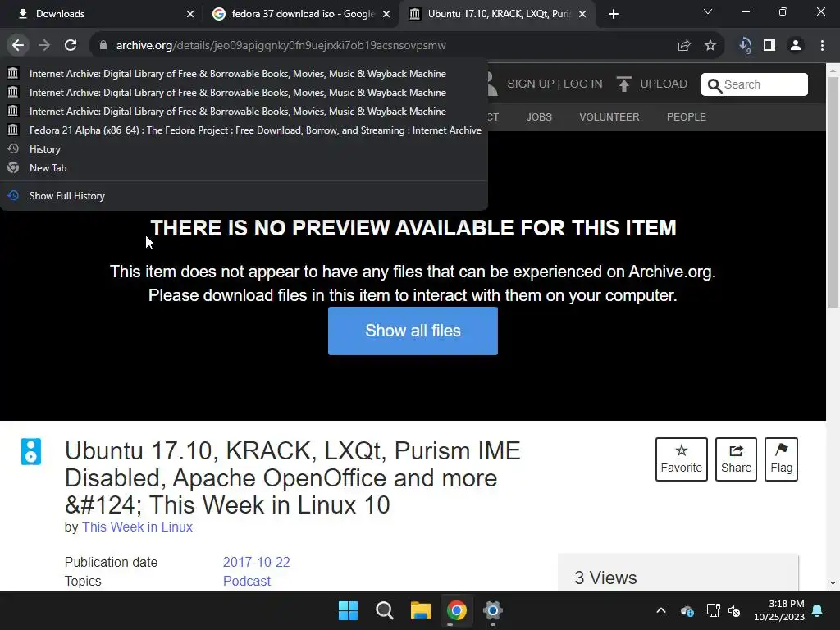This screenshot has width=840, height=630.
Task: Click the browser Back arrow button
Action: [18, 46]
